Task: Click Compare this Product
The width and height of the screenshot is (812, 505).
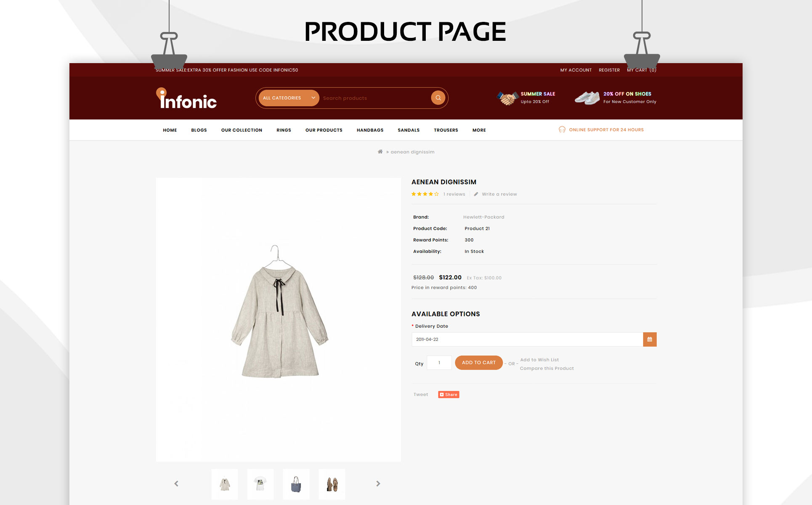Action: click(547, 368)
